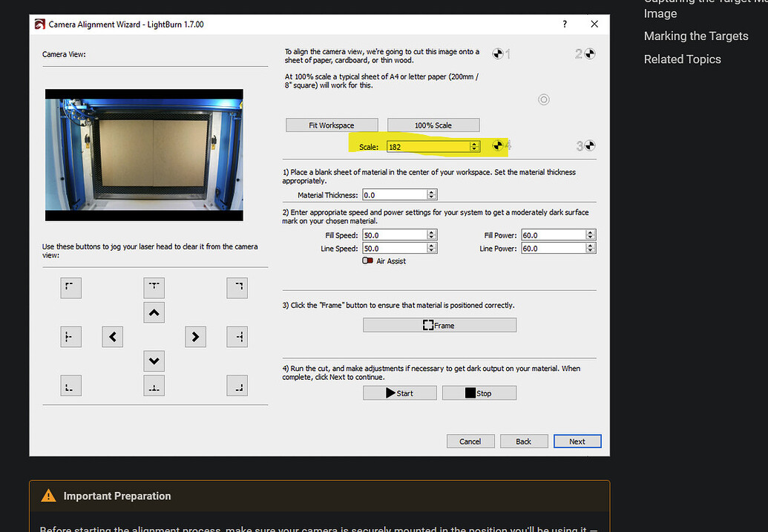Stop the running cut
The image size is (768, 532).
(x=479, y=393)
